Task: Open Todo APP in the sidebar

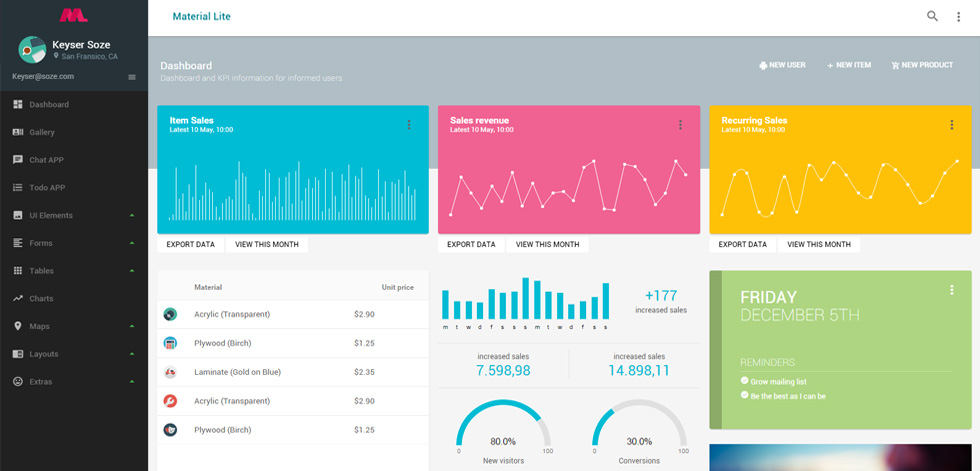Action: [x=47, y=187]
